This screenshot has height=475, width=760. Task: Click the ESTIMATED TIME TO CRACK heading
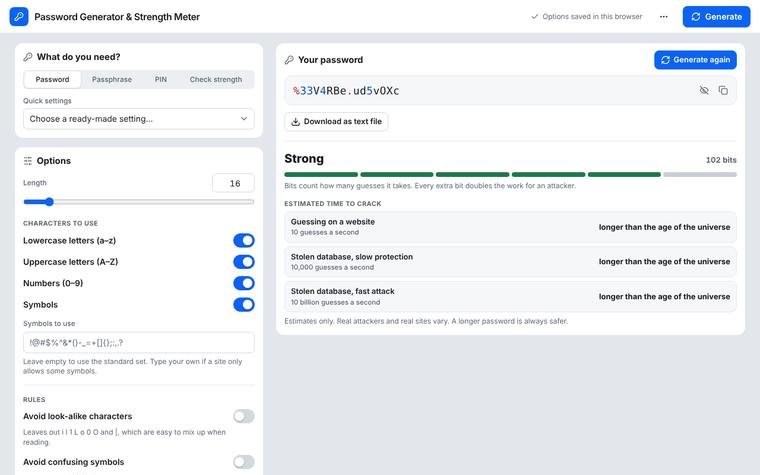pyautogui.click(x=332, y=204)
